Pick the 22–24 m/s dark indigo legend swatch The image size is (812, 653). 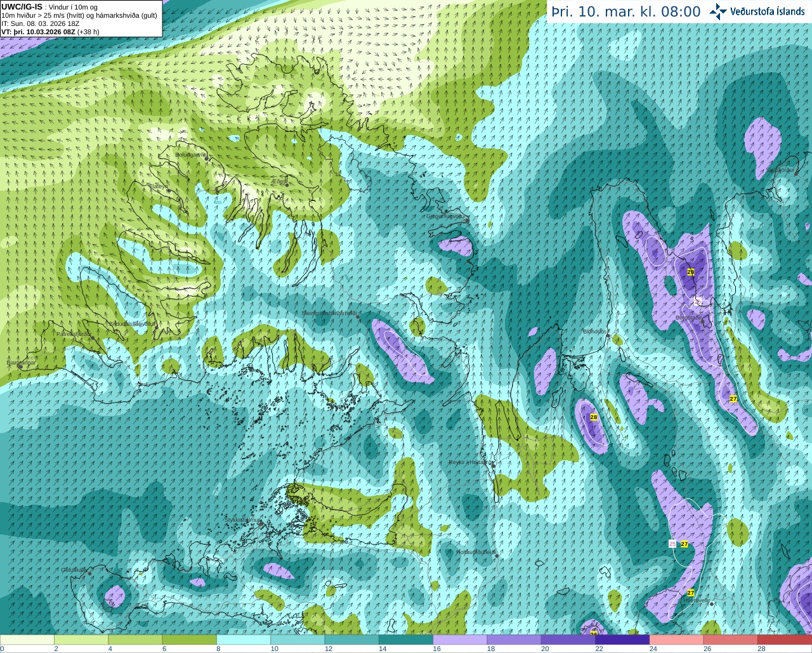tap(622, 639)
